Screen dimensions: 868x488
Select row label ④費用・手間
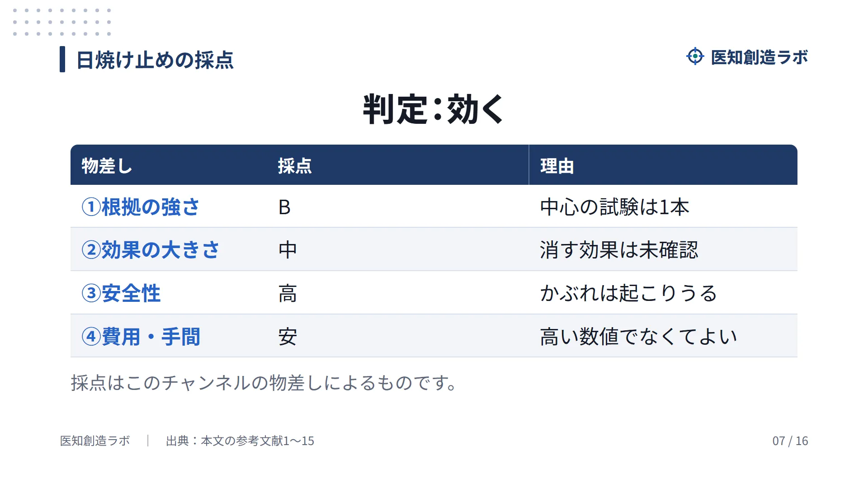(x=141, y=337)
